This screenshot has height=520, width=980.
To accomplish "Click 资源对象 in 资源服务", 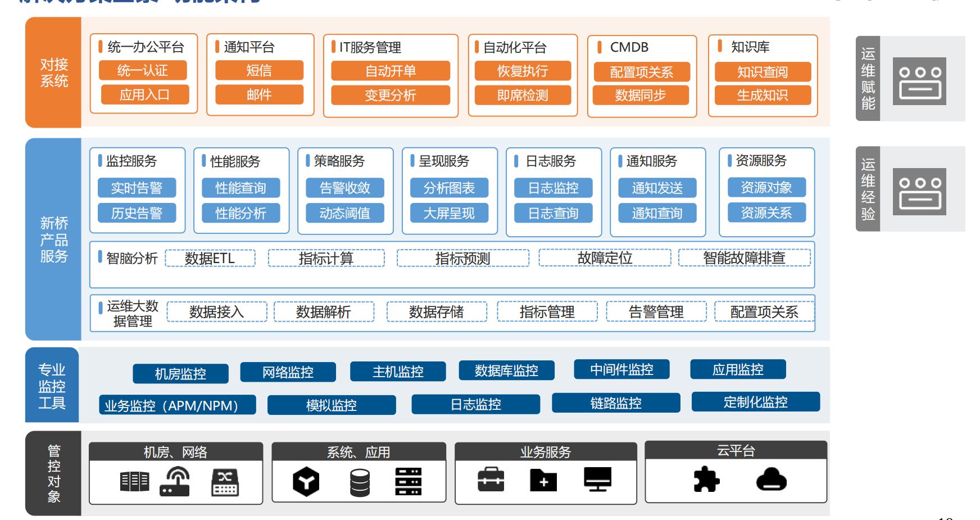I will [766, 187].
